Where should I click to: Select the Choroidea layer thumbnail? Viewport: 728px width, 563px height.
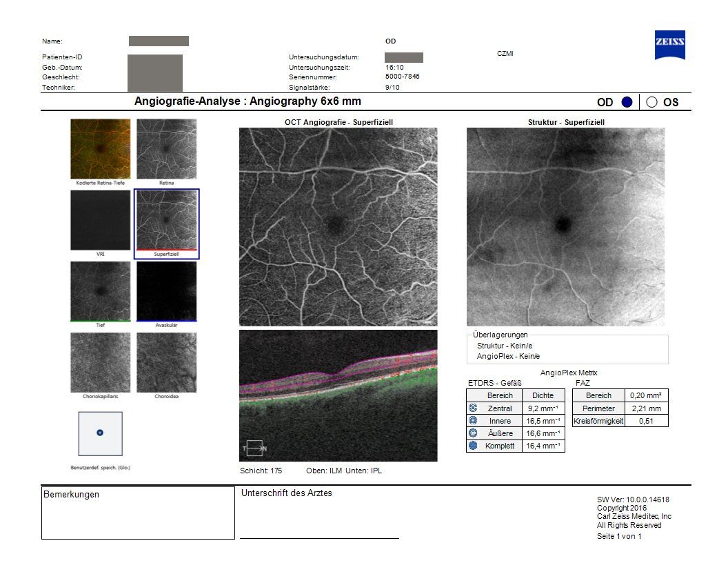click(166, 362)
